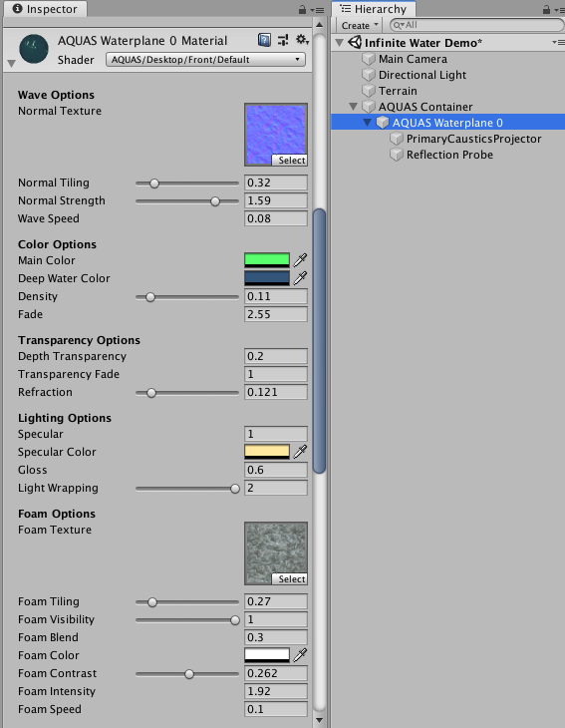Open the Deep Water Color swatch

click(267, 278)
